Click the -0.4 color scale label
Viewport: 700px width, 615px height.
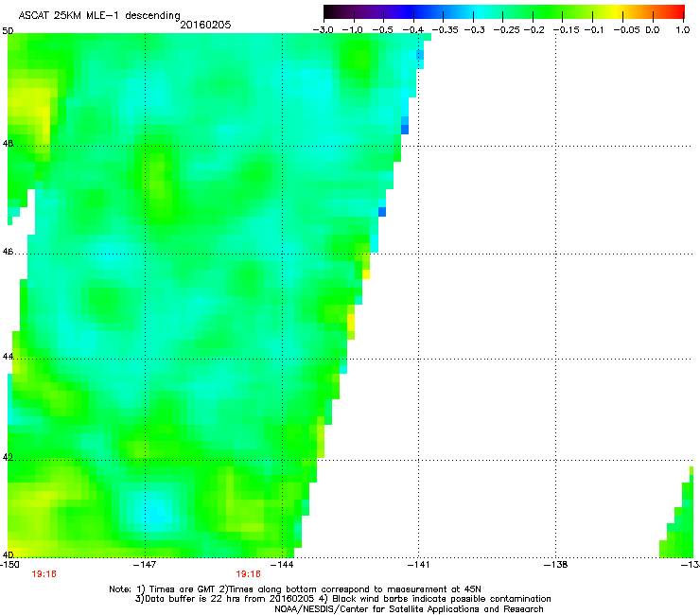click(x=413, y=30)
